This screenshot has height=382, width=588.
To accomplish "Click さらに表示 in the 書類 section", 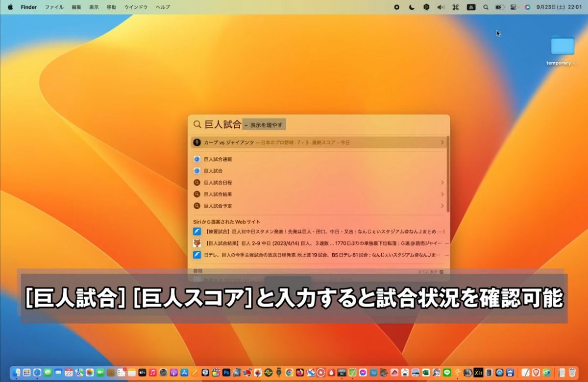I will [x=430, y=271].
